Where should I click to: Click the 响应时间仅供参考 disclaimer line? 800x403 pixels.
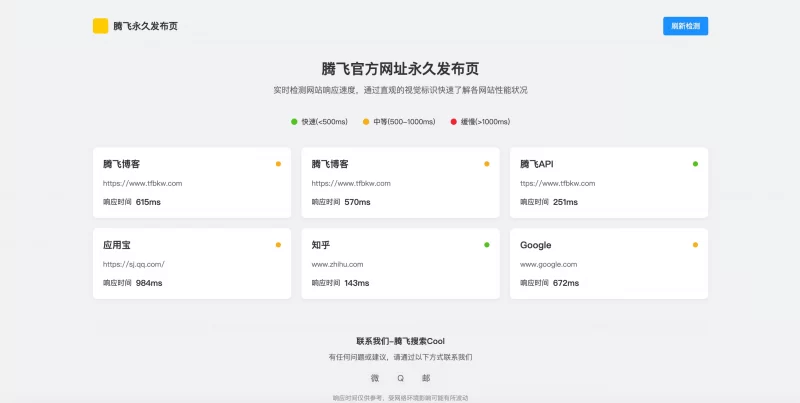coord(401,398)
